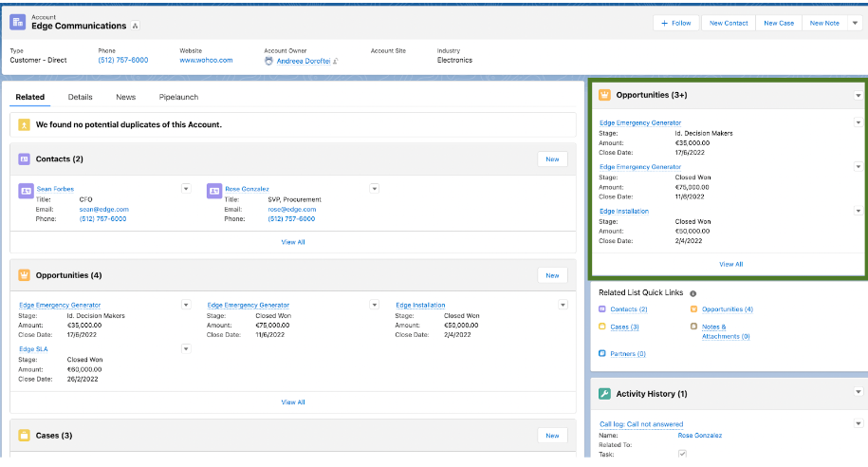The height and width of the screenshot is (467, 868).
Task: Open dropdown for €75,000 Edge Emergency Generator card
Action: (374, 305)
